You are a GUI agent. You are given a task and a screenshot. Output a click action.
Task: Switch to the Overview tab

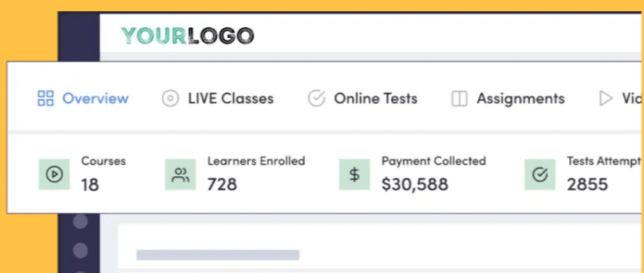click(x=83, y=99)
